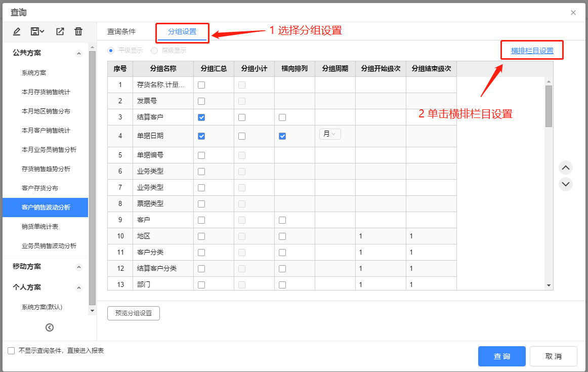Collapse the 公共方案 section
Screen dimensions: 588x372
[x=79, y=53]
